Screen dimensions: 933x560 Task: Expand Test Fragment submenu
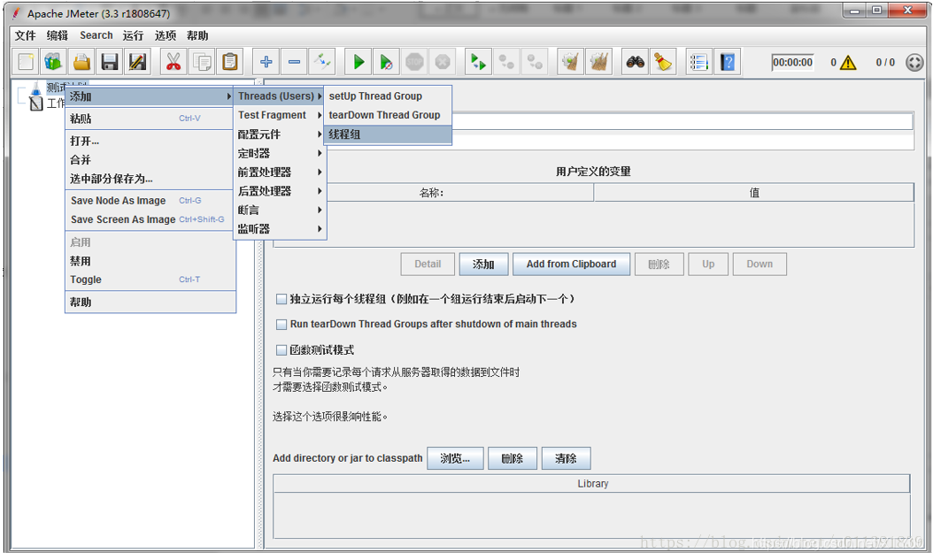[x=280, y=115]
